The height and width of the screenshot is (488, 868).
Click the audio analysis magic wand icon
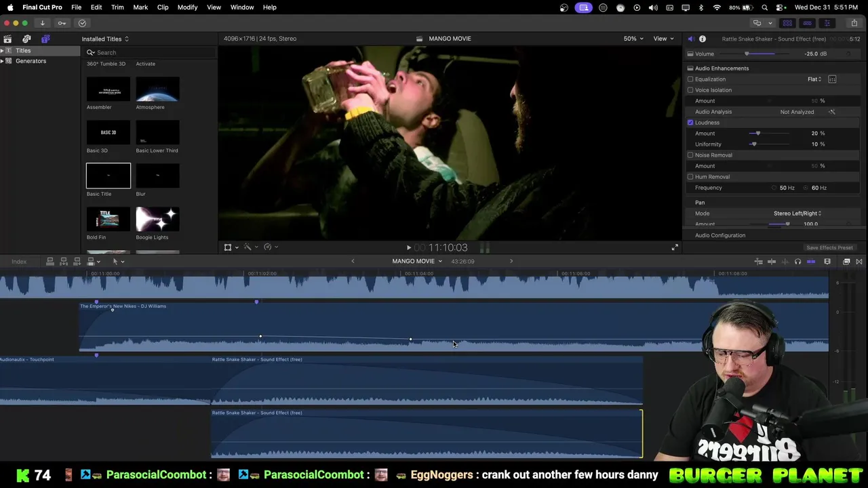832,112
